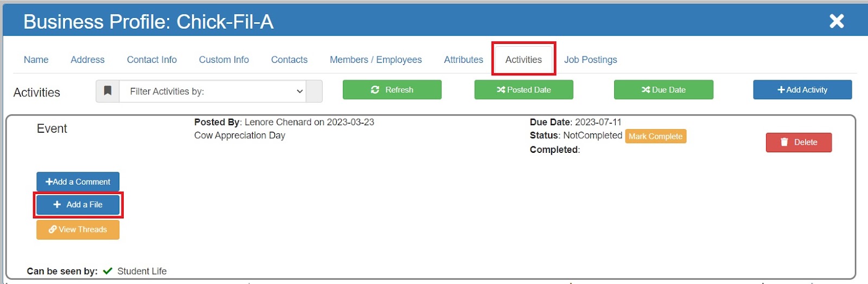868x284 pixels.
Task: Sort activities by Due Date
Action: point(663,89)
